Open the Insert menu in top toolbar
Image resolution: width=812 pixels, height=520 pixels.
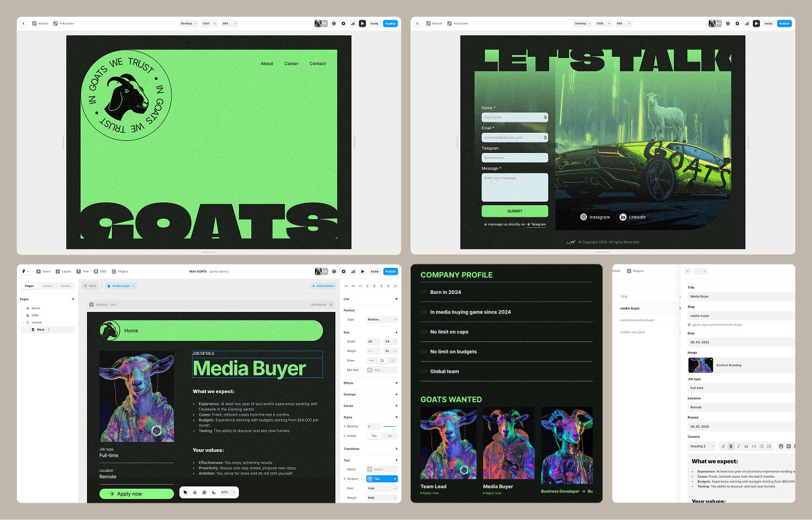[43, 271]
